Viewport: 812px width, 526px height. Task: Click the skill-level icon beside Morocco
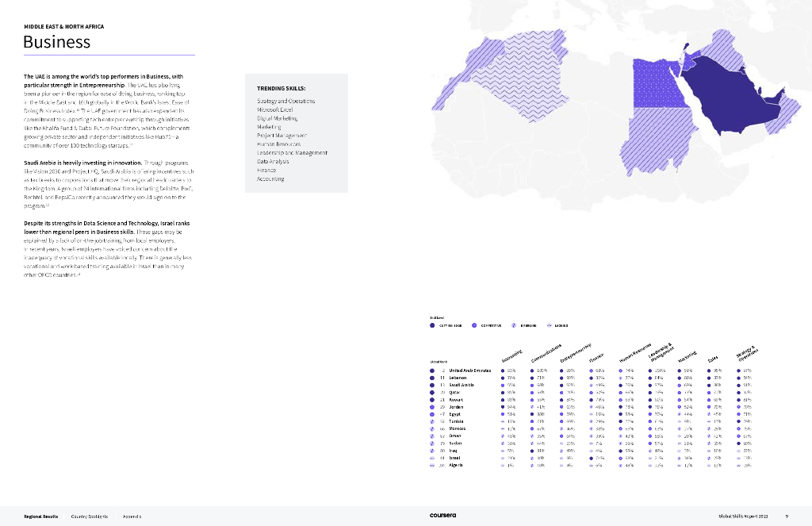pos(432,428)
